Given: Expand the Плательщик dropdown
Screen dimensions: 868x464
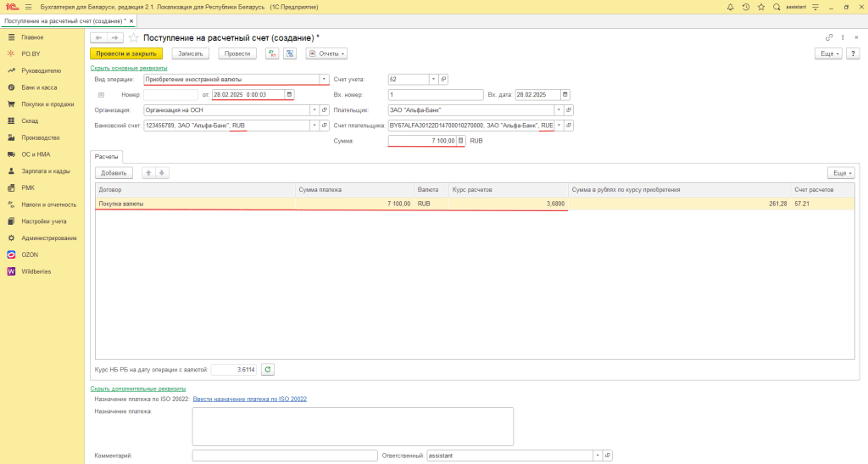Looking at the screenshot, I should click(559, 110).
